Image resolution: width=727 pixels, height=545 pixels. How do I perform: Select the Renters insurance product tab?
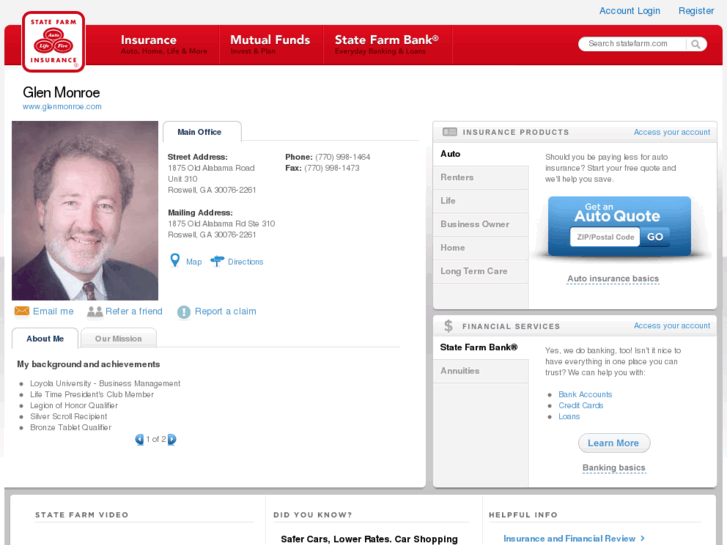click(x=481, y=177)
